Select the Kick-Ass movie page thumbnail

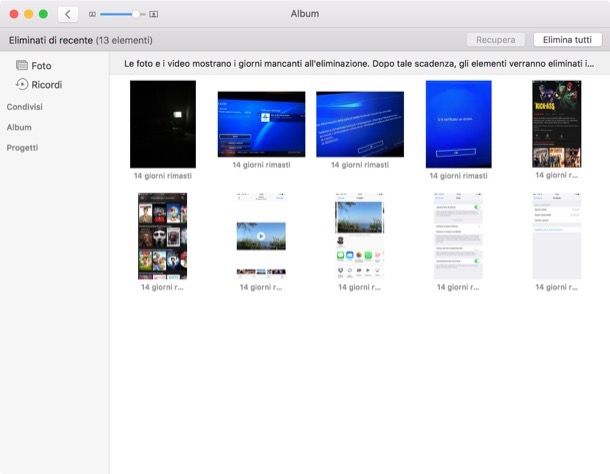pos(557,124)
